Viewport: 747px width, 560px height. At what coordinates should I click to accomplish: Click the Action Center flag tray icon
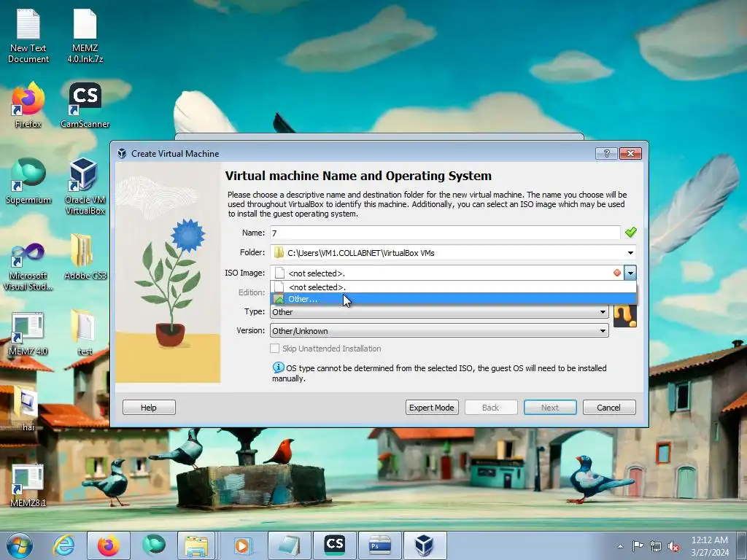pyautogui.click(x=638, y=546)
